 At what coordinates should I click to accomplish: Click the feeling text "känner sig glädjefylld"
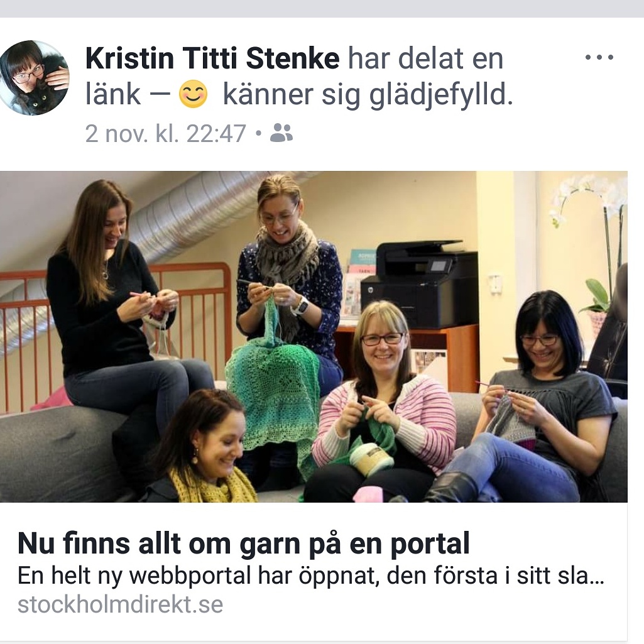[x=367, y=95]
